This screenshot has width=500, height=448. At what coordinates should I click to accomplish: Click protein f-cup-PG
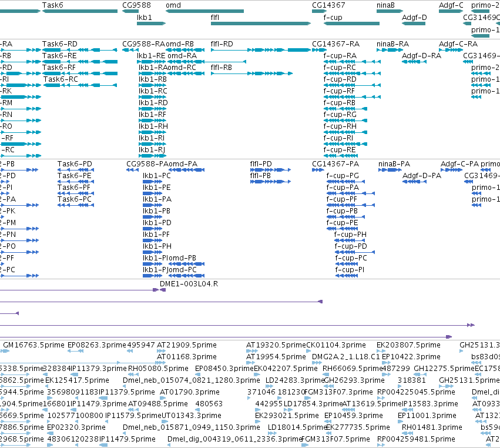[343, 176]
